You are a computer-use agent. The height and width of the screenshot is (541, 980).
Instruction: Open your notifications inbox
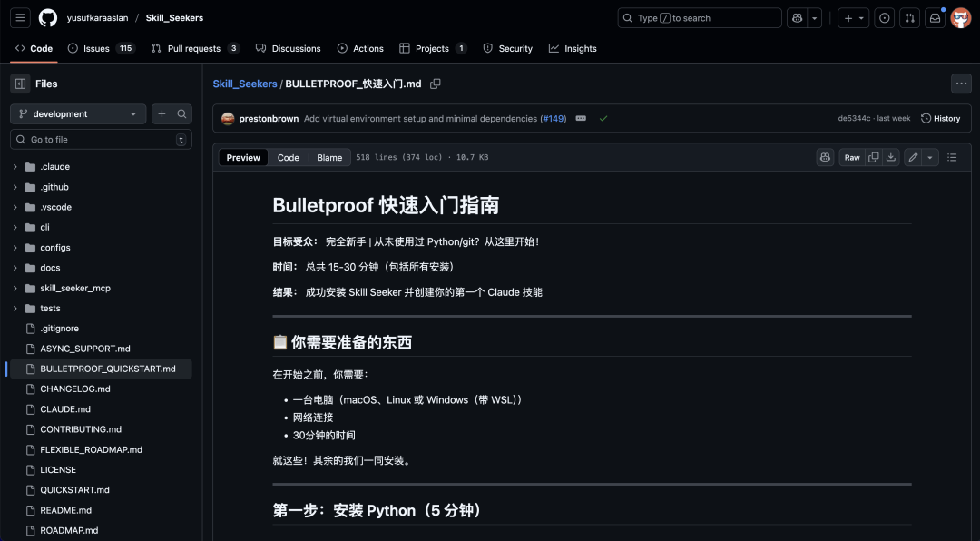click(x=935, y=17)
